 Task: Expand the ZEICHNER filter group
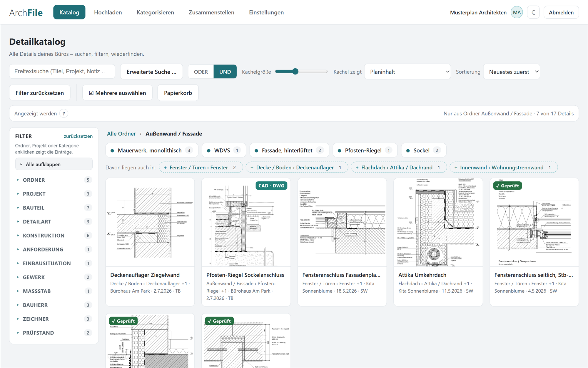54,319
